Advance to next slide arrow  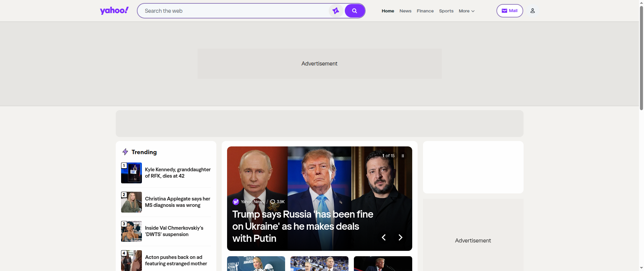pyautogui.click(x=400, y=237)
